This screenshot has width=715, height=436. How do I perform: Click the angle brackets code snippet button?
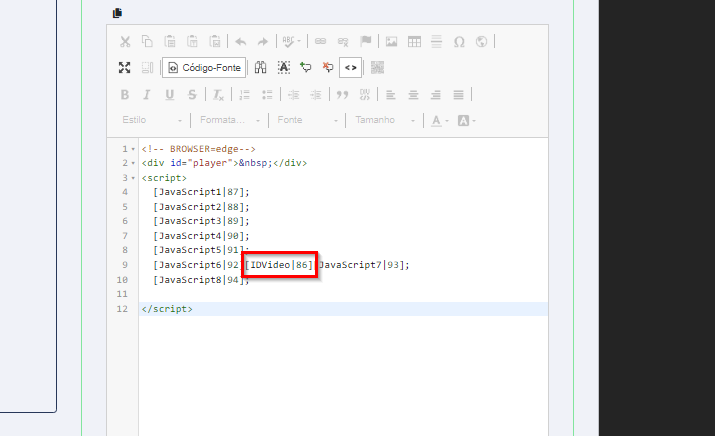pyautogui.click(x=350, y=67)
